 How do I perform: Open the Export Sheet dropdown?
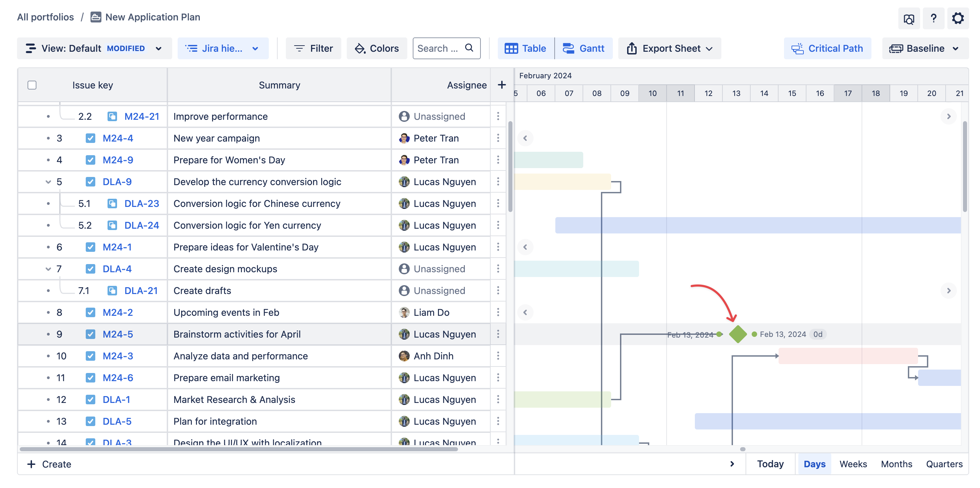669,48
